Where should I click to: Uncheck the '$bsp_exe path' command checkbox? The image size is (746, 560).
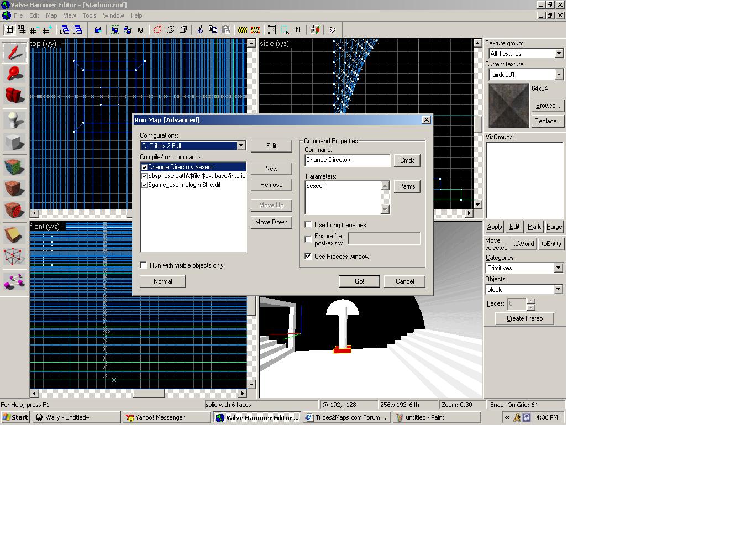point(144,176)
